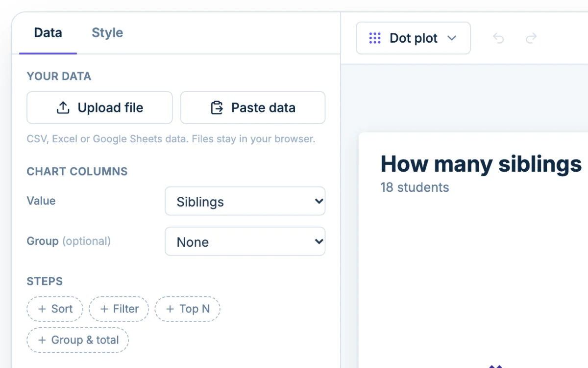
Task: Switch to the Data tab
Action: 48,33
